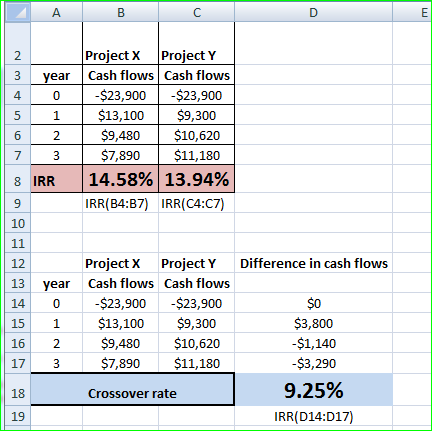Screen dimensions: 432x431
Task: Select row 2 header
Action: click(18, 43)
